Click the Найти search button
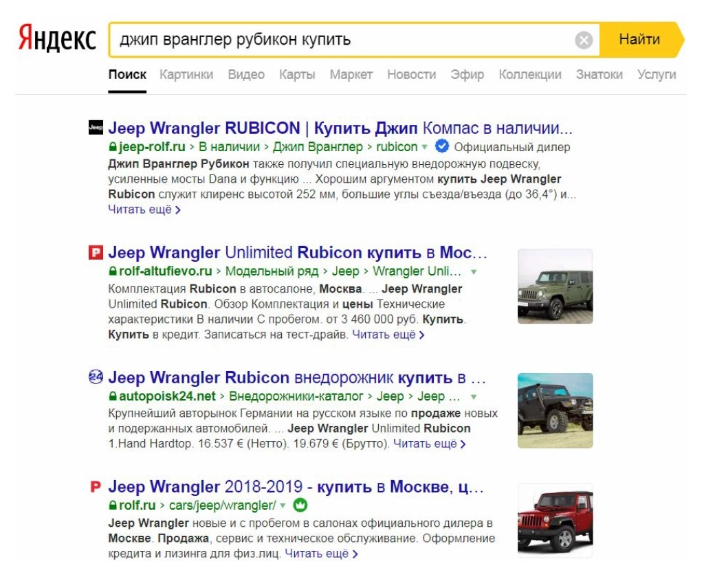This screenshot has width=704, height=588. coord(640,39)
